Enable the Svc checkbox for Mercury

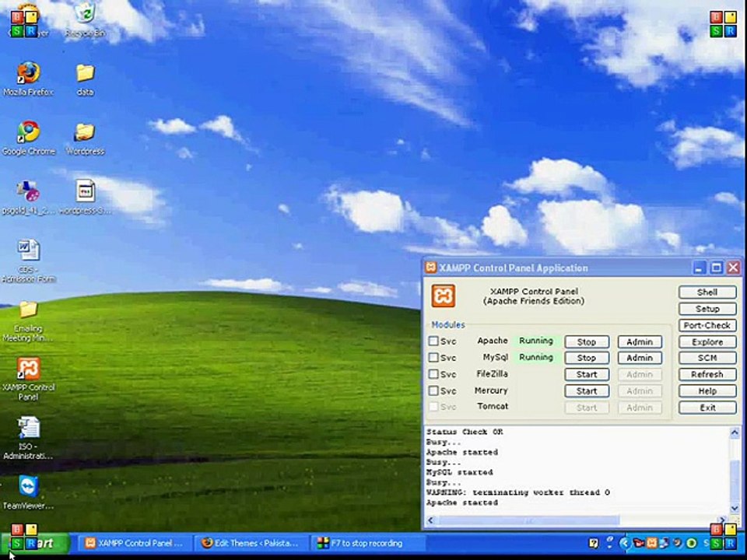[433, 390]
